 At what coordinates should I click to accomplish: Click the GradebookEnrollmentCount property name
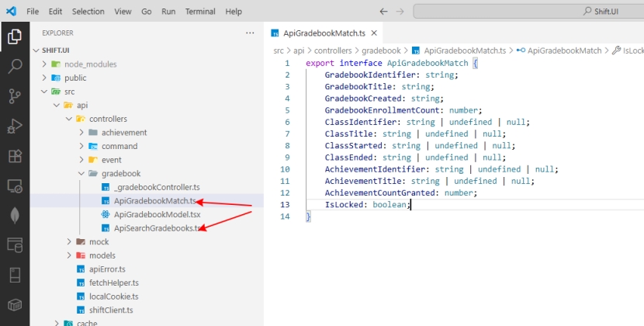coord(382,110)
